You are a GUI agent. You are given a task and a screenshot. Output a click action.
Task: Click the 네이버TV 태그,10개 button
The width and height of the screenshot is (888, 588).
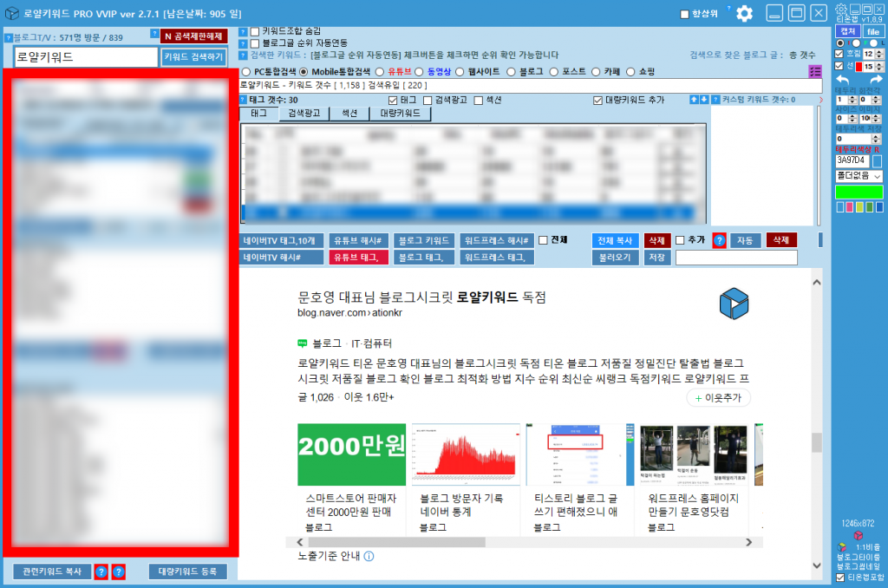click(282, 241)
